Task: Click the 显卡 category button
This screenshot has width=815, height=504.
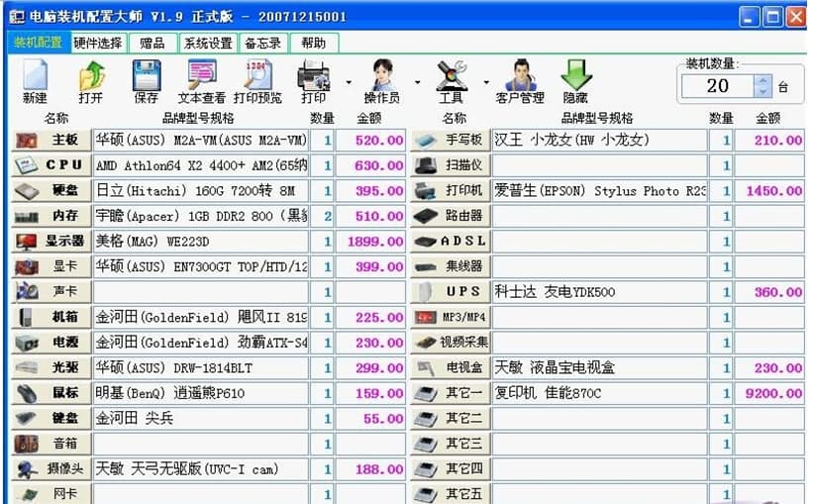Action: (x=51, y=266)
